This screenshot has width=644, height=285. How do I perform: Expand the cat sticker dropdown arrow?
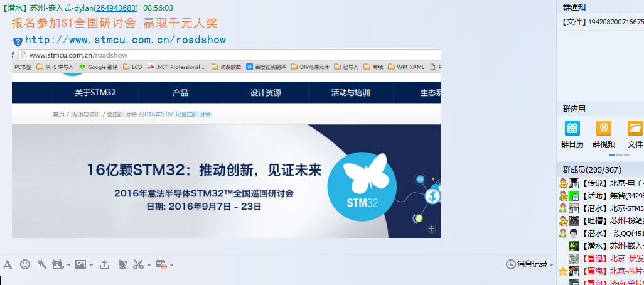tap(68, 265)
